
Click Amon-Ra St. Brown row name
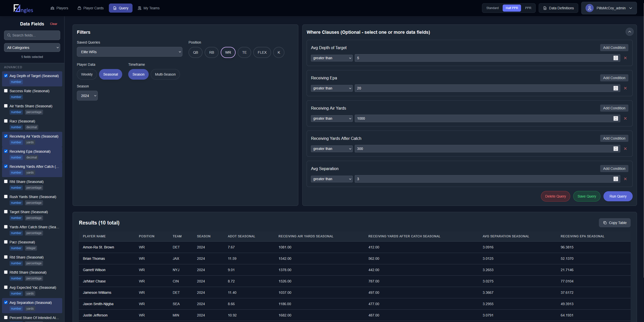click(x=99, y=247)
